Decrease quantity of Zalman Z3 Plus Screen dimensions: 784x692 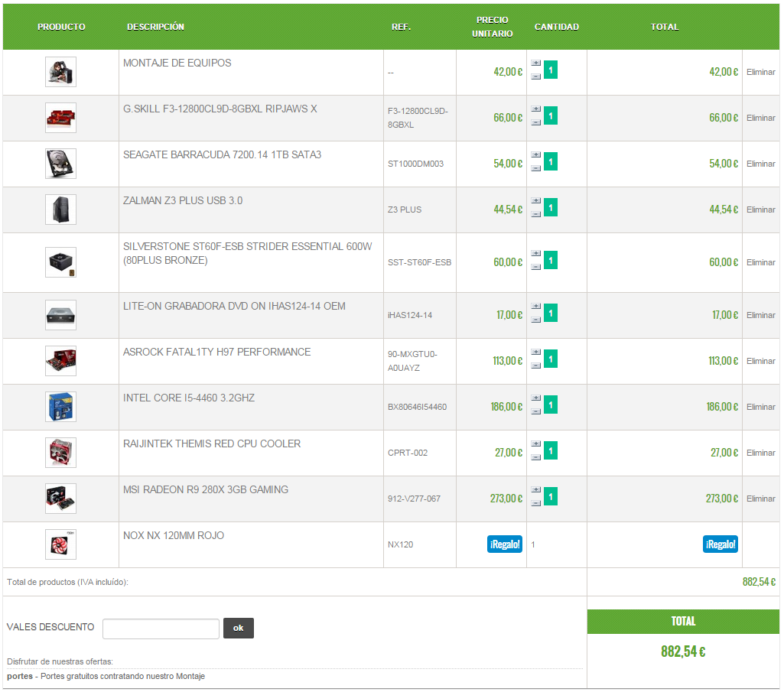(x=536, y=215)
